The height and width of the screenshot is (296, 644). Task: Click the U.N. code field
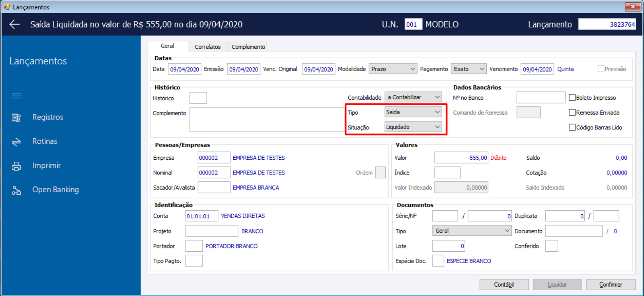(413, 25)
